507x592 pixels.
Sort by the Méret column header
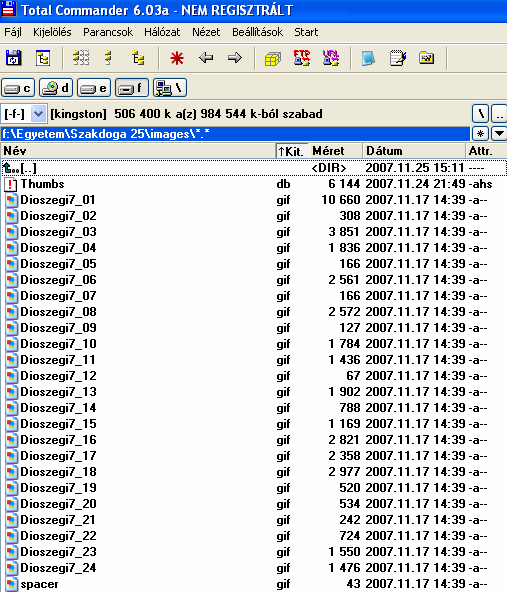[x=335, y=151]
